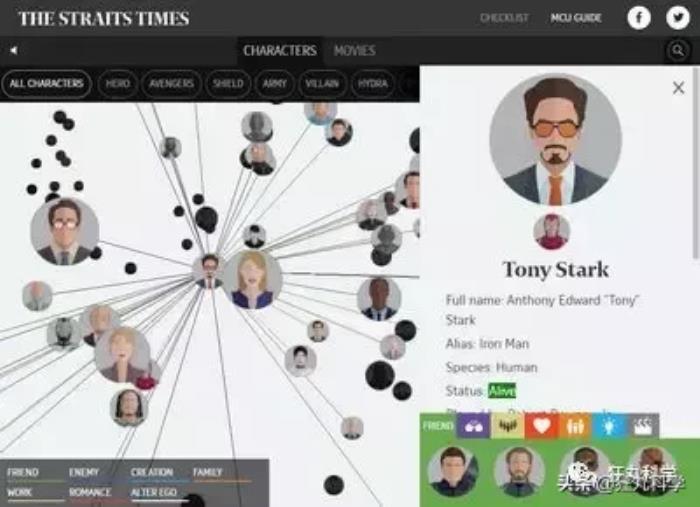Open the CHECKLIST link
The image size is (700, 507).
tap(504, 18)
